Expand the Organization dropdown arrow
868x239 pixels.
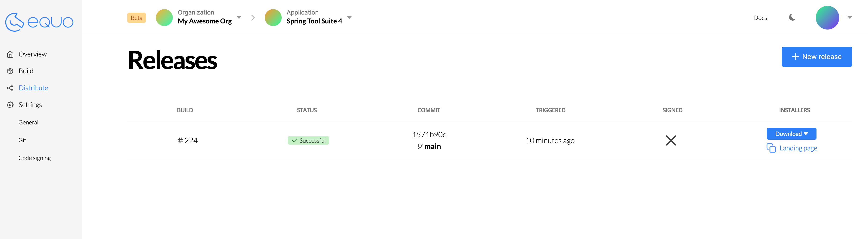[x=239, y=18]
